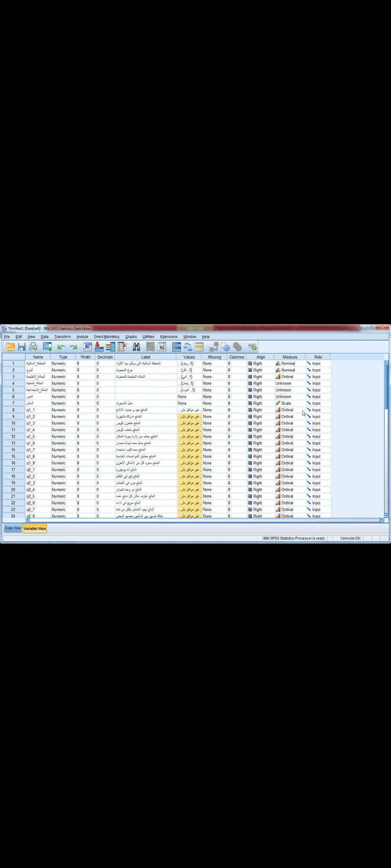Click Unknown measure cell in row 4
391x868 pixels.
(290, 383)
